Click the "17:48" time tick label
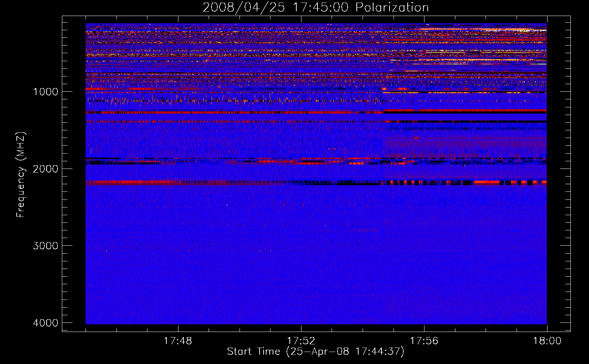 pos(178,341)
